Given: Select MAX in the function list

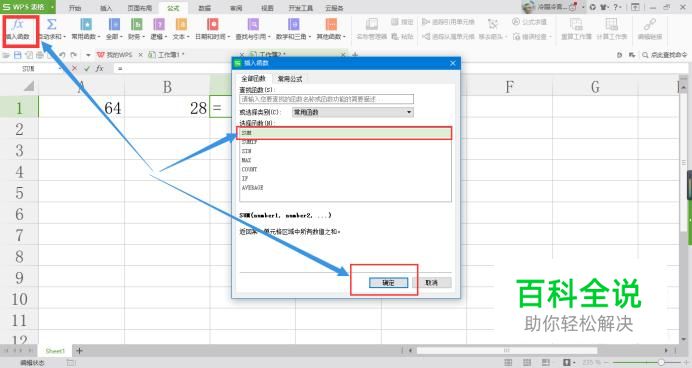Looking at the screenshot, I should (345, 160).
